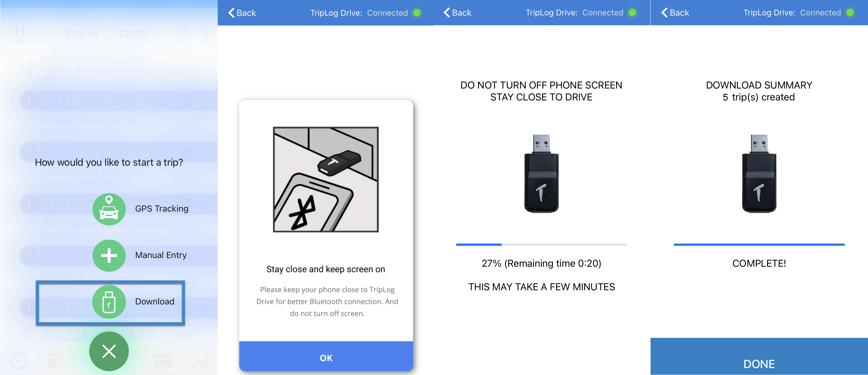Click the 27% download progress bar
The image size is (868, 375).
tap(541, 244)
